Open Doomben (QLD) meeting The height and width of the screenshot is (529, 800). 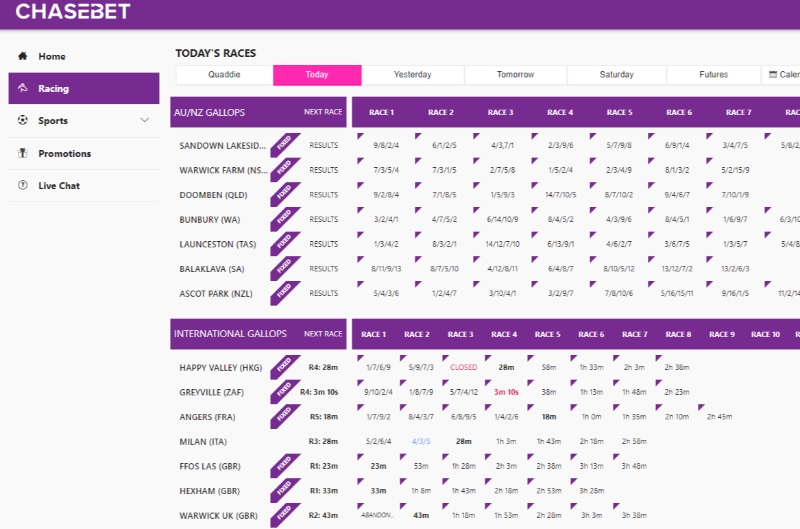click(x=213, y=195)
